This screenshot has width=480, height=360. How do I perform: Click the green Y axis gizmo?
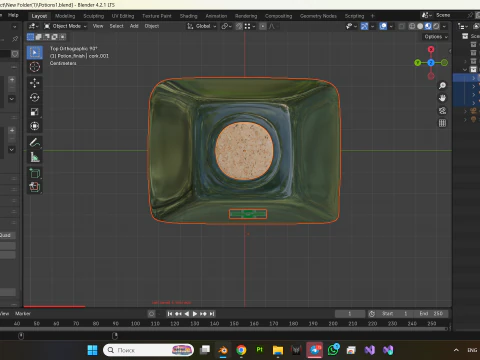pyautogui.click(x=417, y=63)
